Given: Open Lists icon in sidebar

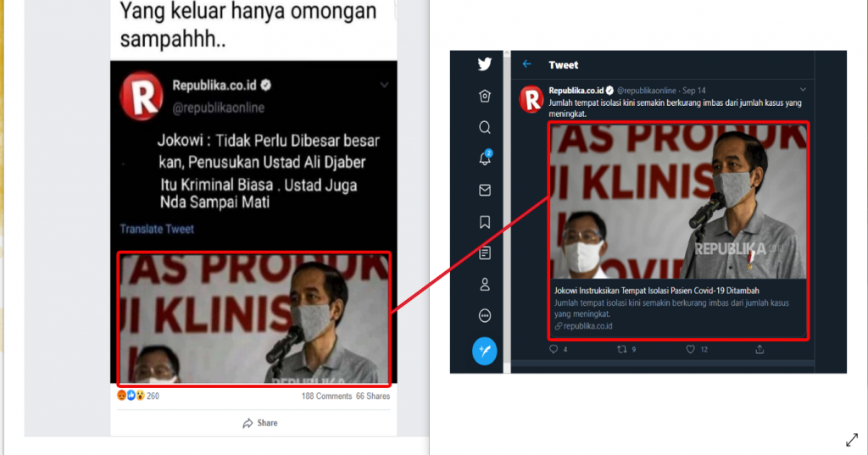Looking at the screenshot, I should 484,253.
